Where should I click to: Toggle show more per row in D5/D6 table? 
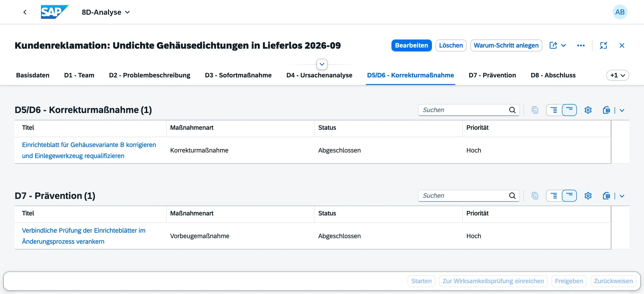coord(554,110)
